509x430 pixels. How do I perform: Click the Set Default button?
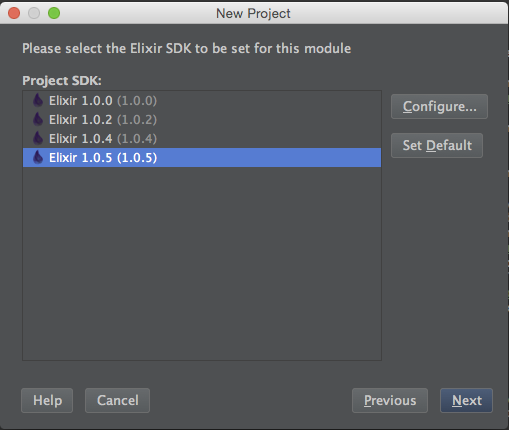coord(437,146)
